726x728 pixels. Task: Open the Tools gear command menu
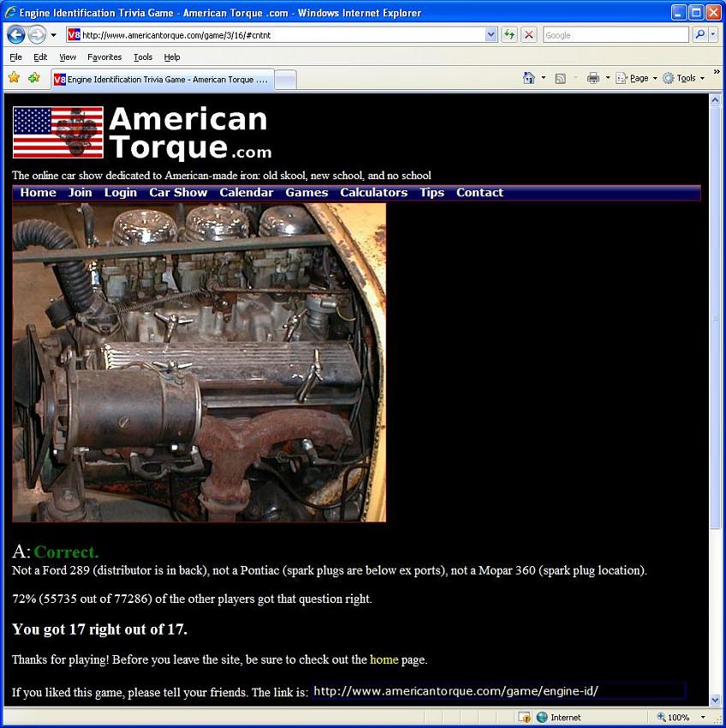[683, 78]
